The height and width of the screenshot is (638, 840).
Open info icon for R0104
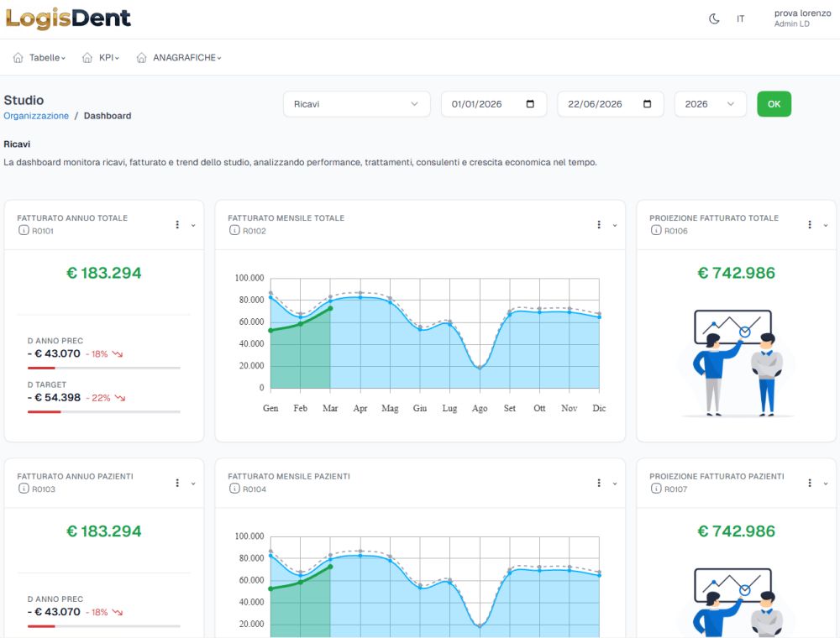234,488
